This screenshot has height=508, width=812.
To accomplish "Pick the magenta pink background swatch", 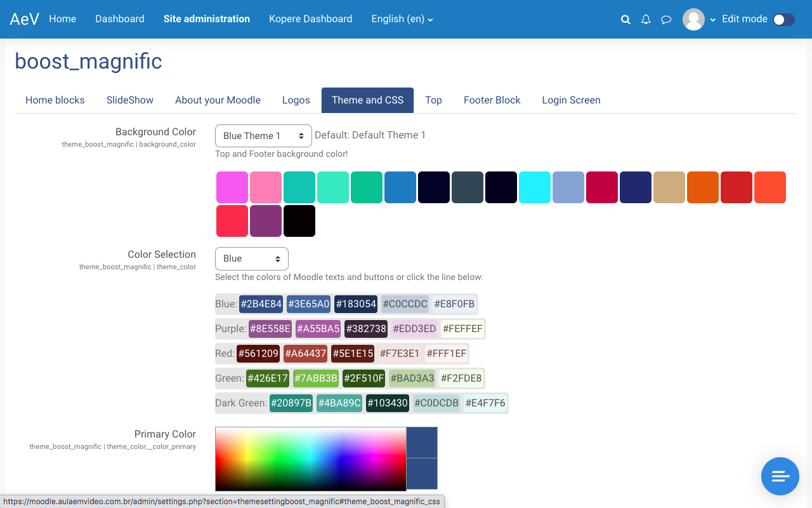I will (232, 187).
